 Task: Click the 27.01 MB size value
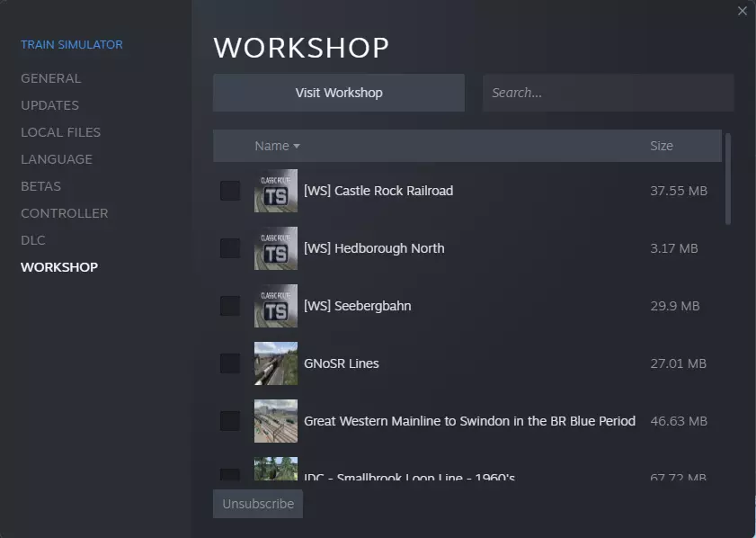pyautogui.click(x=679, y=363)
